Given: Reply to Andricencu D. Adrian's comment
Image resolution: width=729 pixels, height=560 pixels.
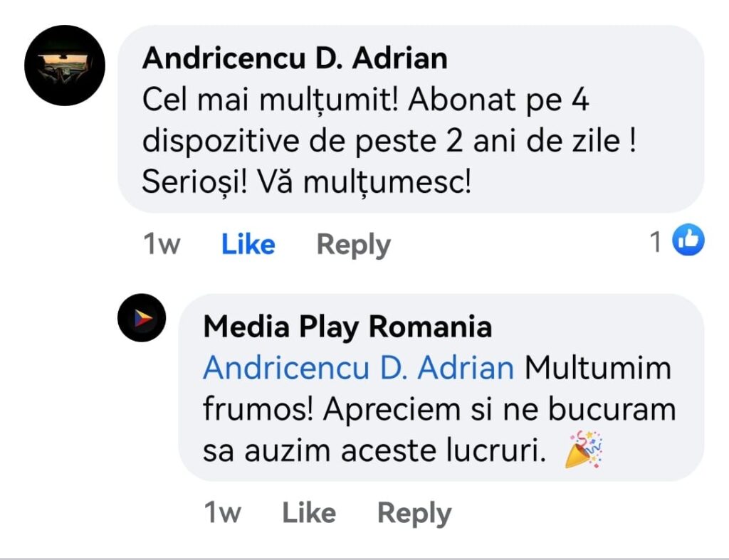Looking at the screenshot, I should coord(353,244).
